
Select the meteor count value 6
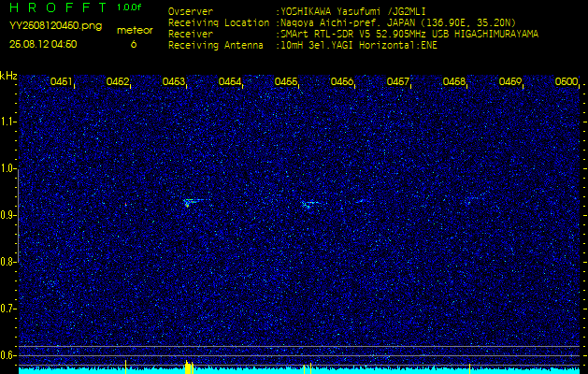tap(134, 45)
